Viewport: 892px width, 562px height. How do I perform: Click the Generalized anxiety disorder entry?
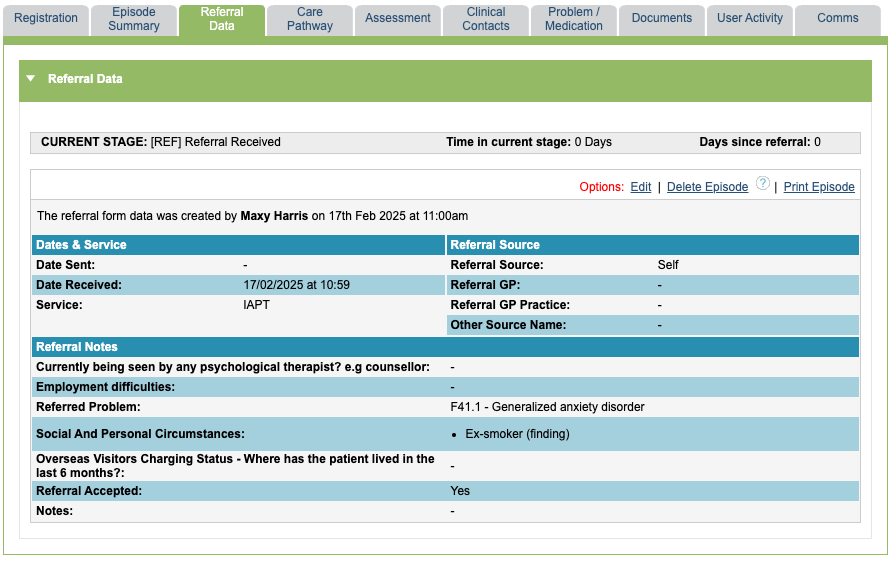point(547,407)
